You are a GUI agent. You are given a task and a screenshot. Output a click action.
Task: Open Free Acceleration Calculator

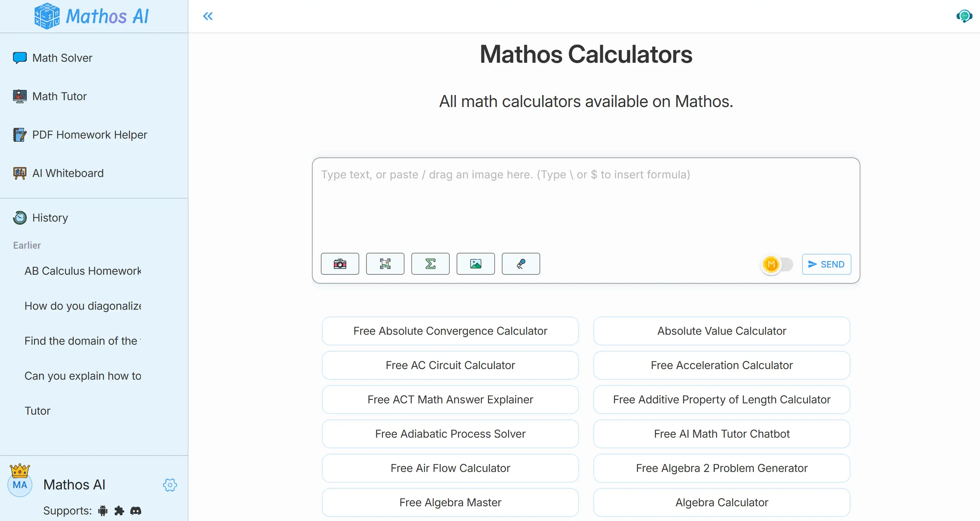[x=722, y=365]
